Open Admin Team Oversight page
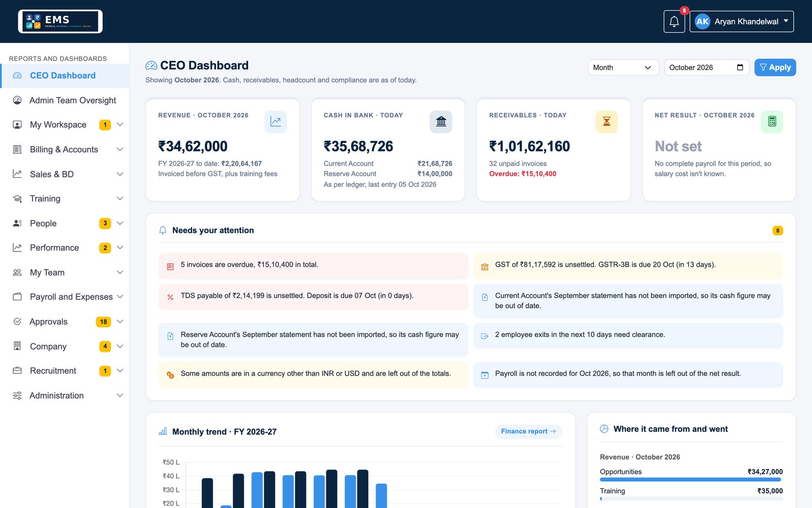The height and width of the screenshot is (508, 812). tap(64, 100)
